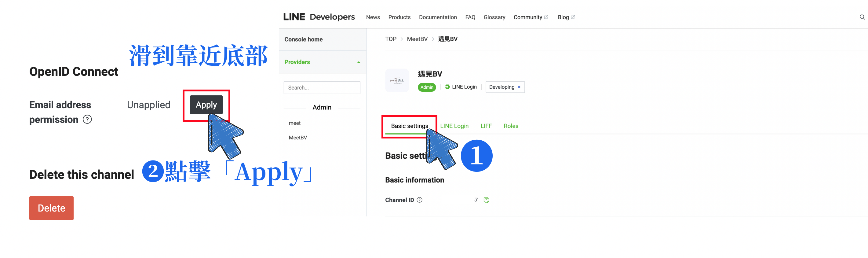Open Email address permission help icon
This screenshot has width=868, height=258.
(x=87, y=120)
